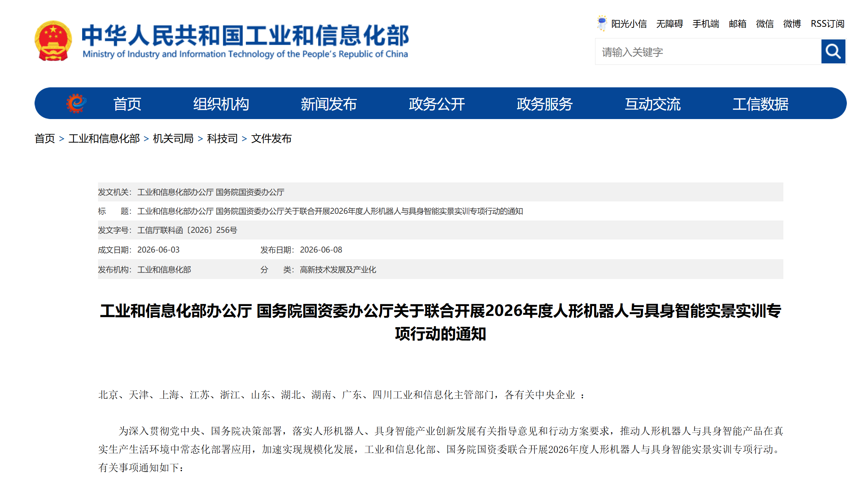This screenshot has width=868, height=479.
Task: Click the search magnifier button
Action: click(833, 51)
